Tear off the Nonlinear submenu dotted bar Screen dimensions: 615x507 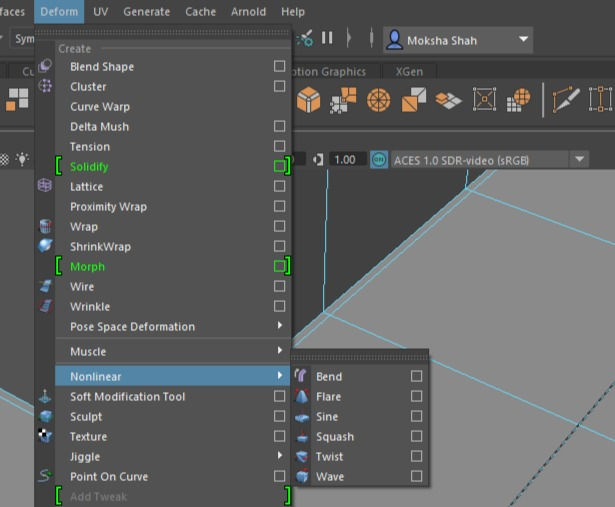coord(360,356)
